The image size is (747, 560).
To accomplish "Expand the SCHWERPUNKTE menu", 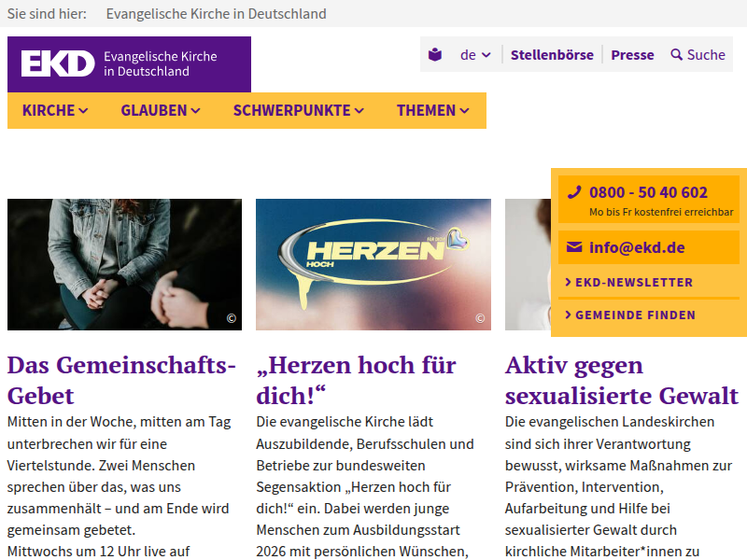I will [299, 110].
